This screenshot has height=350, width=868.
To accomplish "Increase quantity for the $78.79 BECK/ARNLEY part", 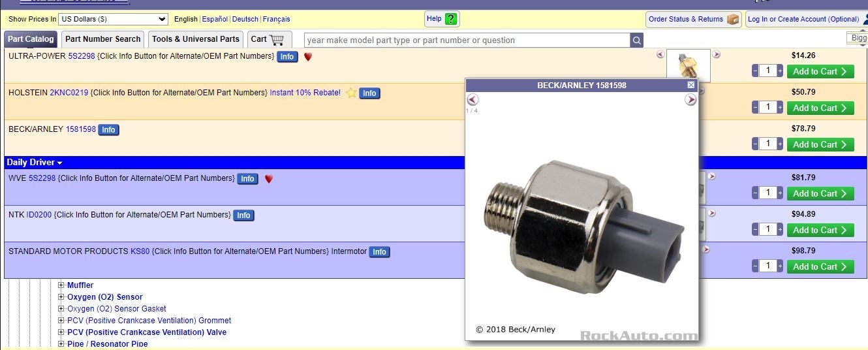I will [x=780, y=144].
